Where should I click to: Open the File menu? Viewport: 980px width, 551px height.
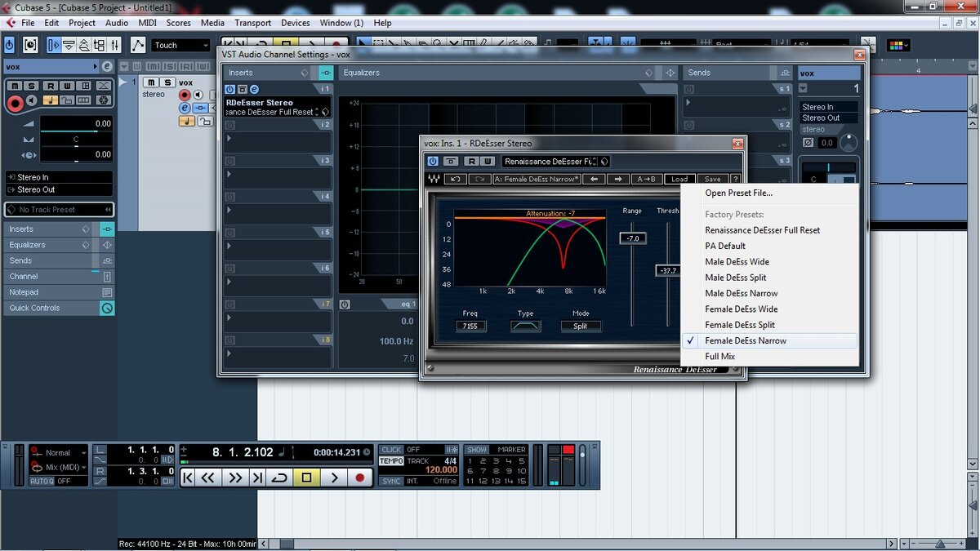tap(28, 23)
